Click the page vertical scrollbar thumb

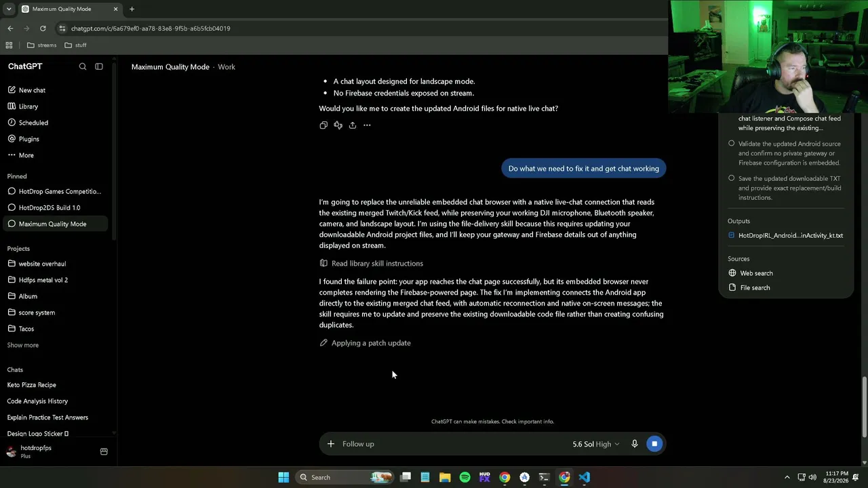864,407
